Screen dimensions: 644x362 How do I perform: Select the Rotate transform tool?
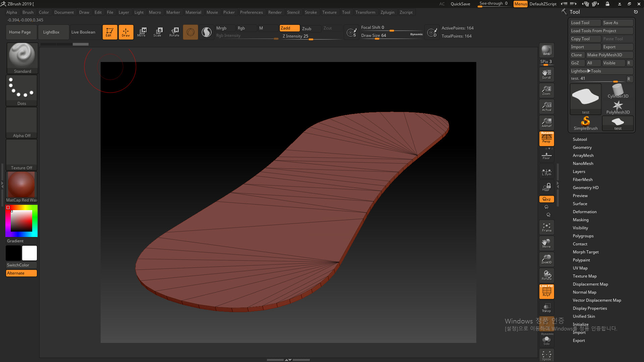pyautogui.click(x=174, y=32)
